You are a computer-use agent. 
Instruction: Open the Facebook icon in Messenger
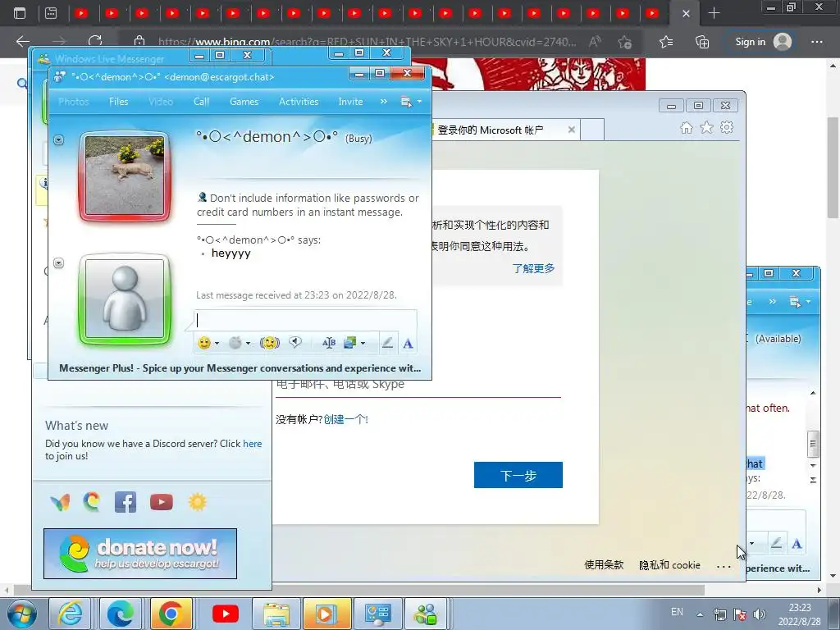coord(126,502)
